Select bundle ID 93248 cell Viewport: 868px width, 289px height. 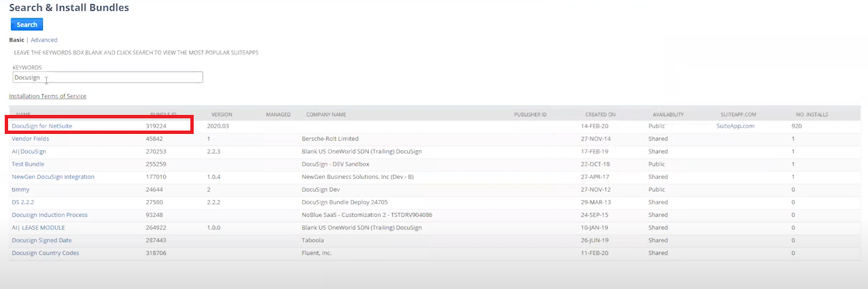154,215
